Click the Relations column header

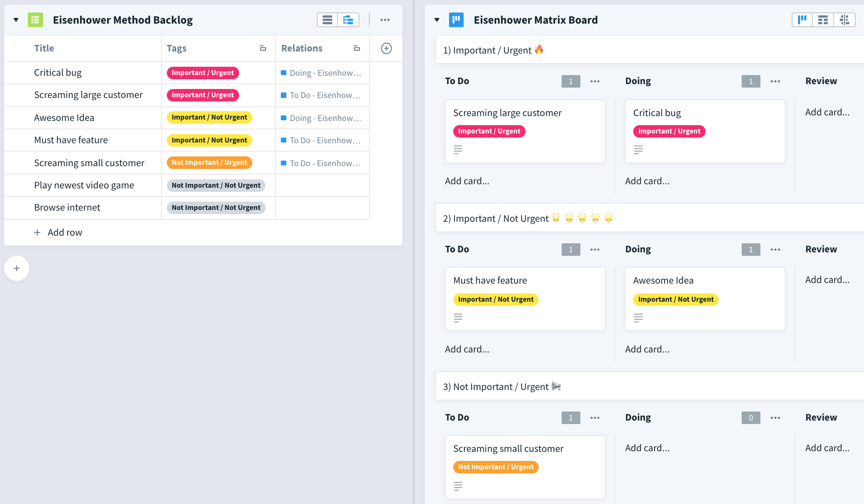(x=302, y=48)
